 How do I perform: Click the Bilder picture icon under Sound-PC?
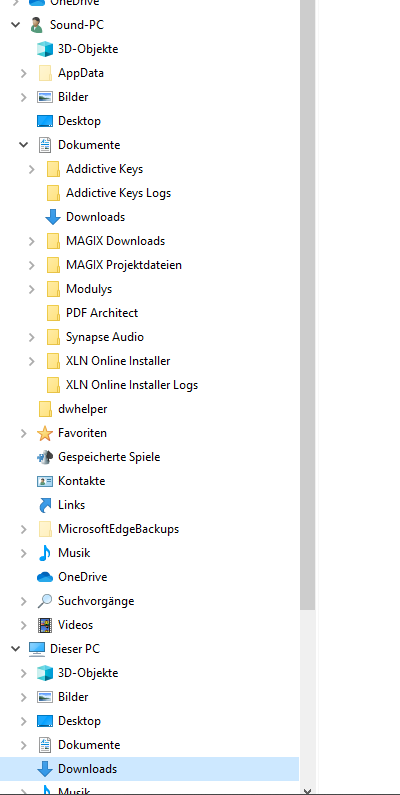click(x=45, y=97)
